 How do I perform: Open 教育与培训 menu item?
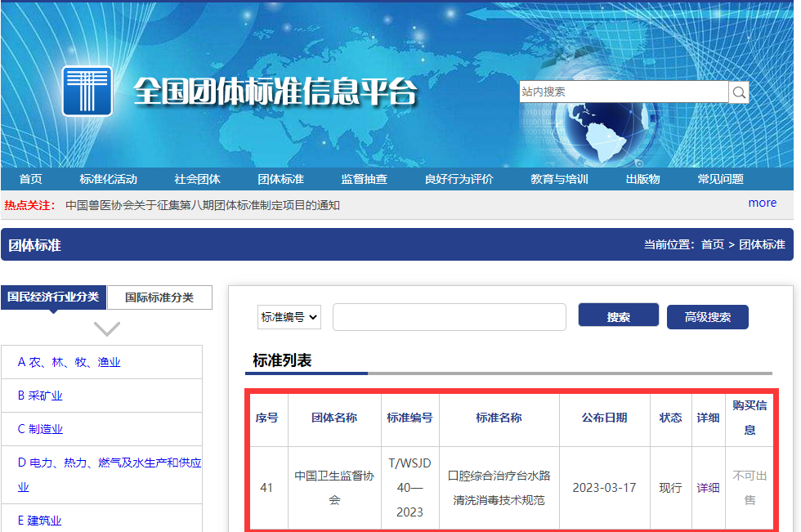pyautogui.click(x=559, y=179)
